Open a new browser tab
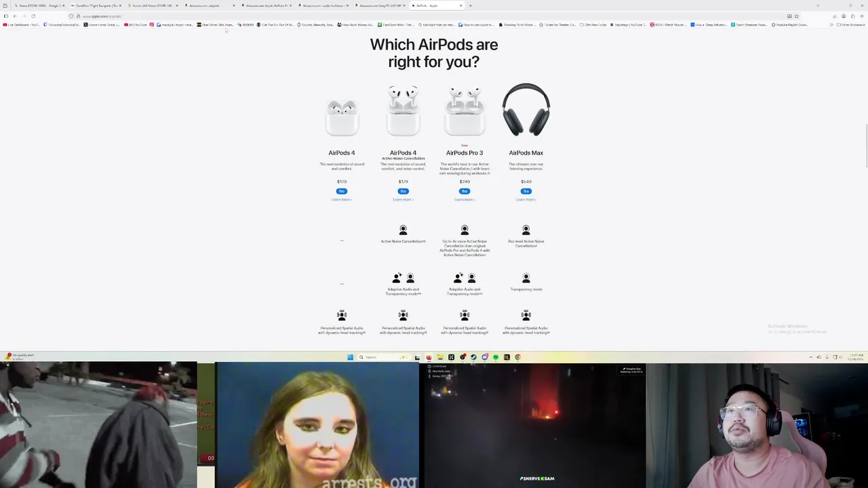The width and height of the screenshot is (868, 488). (x=470, y=5)
